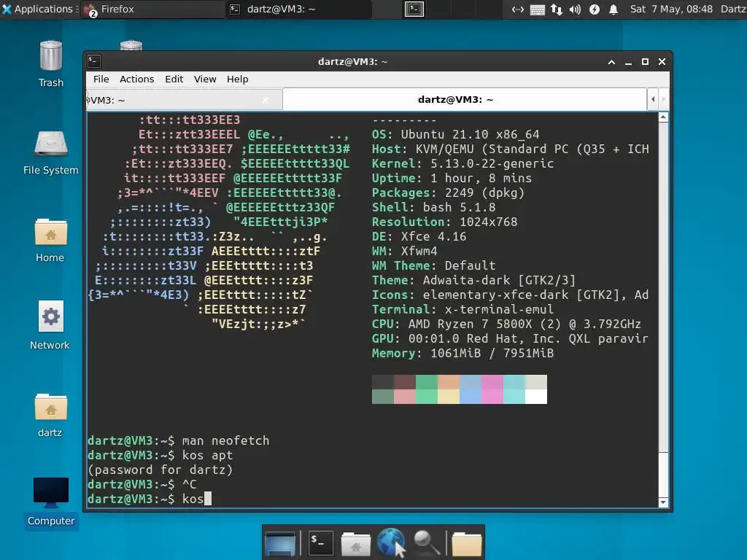Viewport: 747px width, 560px height.
Task: Open the Trash desktop icon
Action: pos(51,64)
